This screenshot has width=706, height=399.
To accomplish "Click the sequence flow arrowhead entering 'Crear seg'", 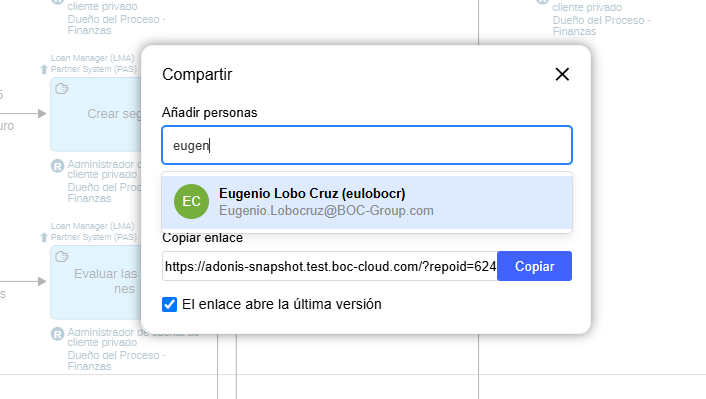I will (42, 113).
